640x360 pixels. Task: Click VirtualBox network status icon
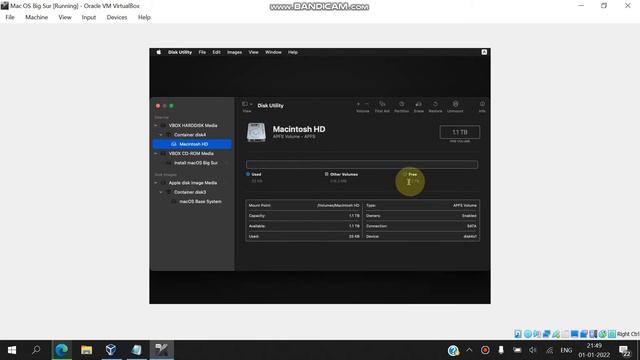click(546, 334)
